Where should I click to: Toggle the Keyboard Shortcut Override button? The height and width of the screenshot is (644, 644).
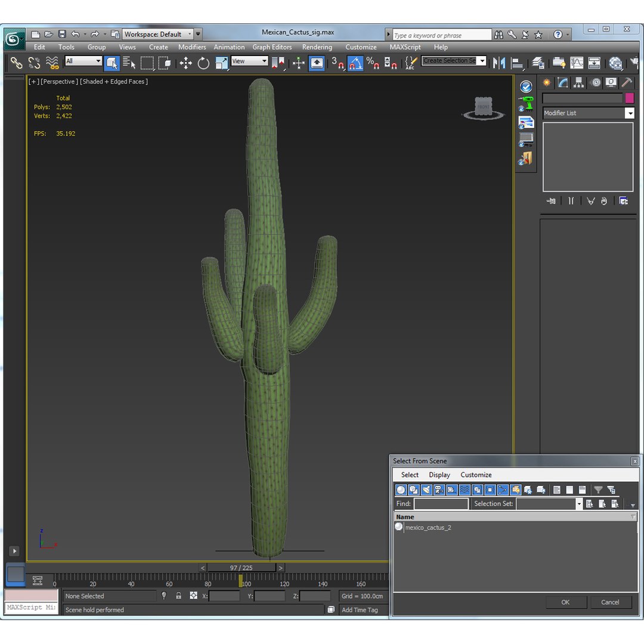coord(317,63)
